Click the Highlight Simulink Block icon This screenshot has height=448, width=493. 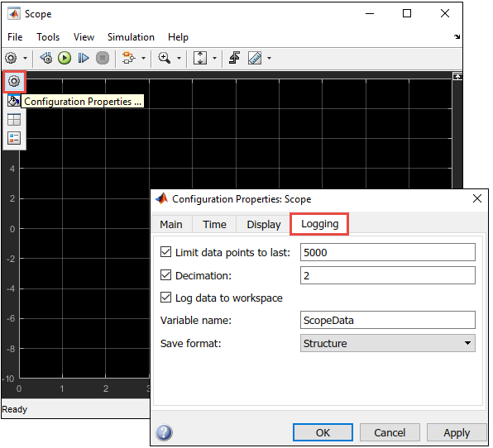(x=128, y=58)
